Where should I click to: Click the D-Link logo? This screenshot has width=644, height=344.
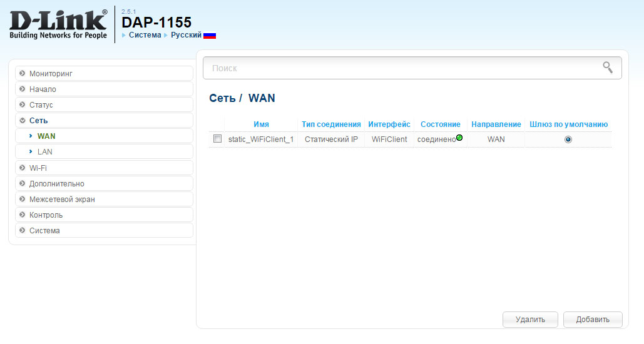[x=58, y=24]
